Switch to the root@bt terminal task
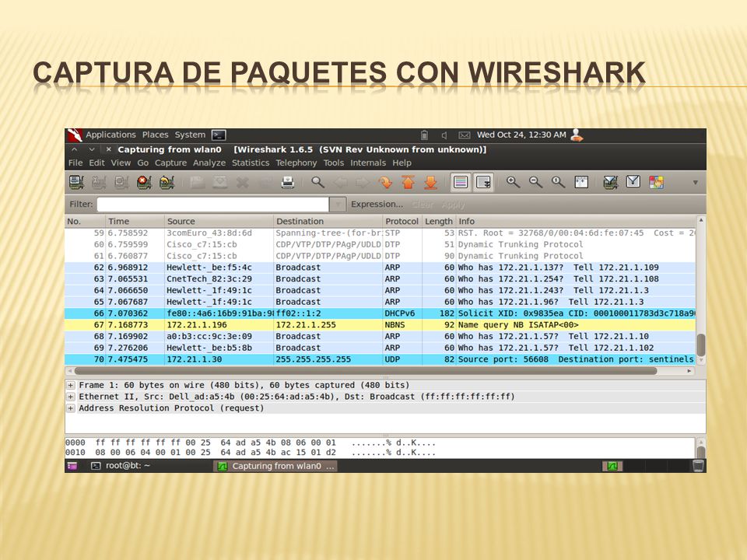The height and width of the screenshot is (560, 747). pyautogui.click(x=121, y=466)
